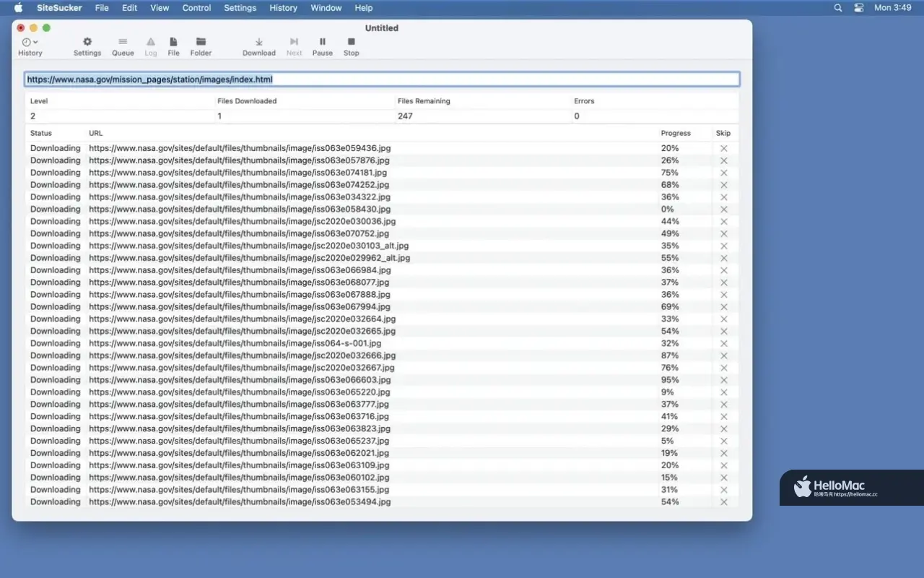Open the Help menu
This screenshot has height=578, width=924.
point(364,8)
